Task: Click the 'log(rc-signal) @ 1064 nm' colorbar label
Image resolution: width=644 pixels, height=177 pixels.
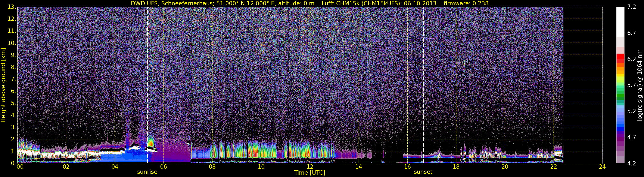Action: point(640,85)
